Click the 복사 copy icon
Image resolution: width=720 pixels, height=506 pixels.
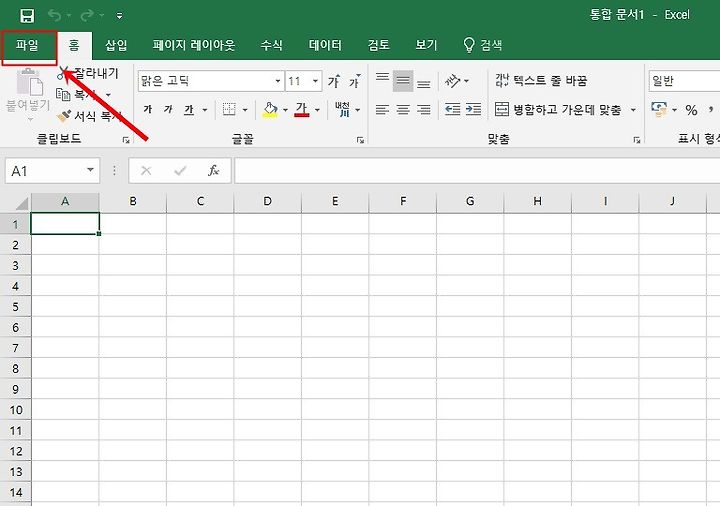tap(63, 95)
